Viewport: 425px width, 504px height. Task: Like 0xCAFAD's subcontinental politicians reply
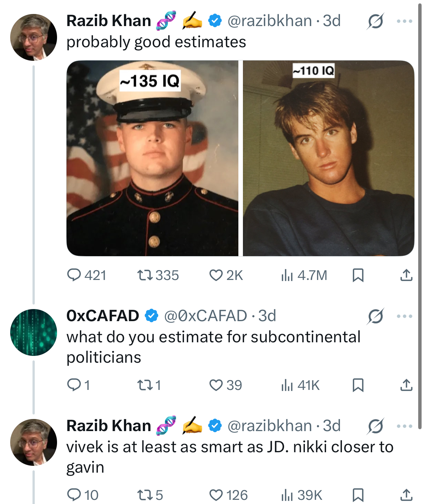coord(216,385)
